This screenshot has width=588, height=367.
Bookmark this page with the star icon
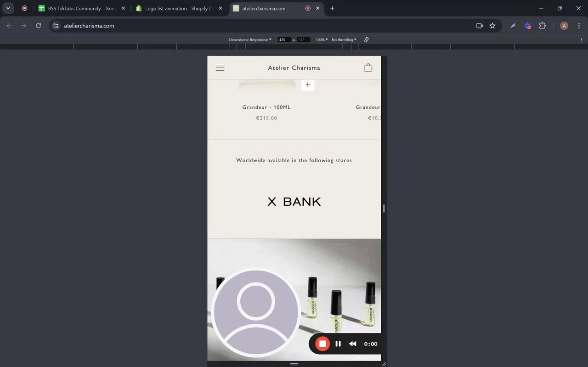[x=492, y=26]
